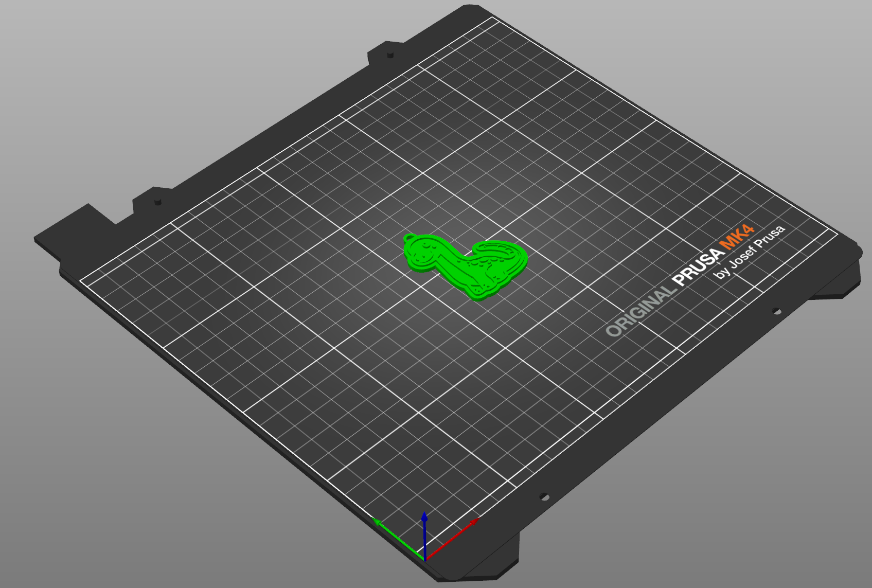Screen dimensions: 872x588
Task: Click the green Y axis arrowhead
Action: (x=378, y=522)
